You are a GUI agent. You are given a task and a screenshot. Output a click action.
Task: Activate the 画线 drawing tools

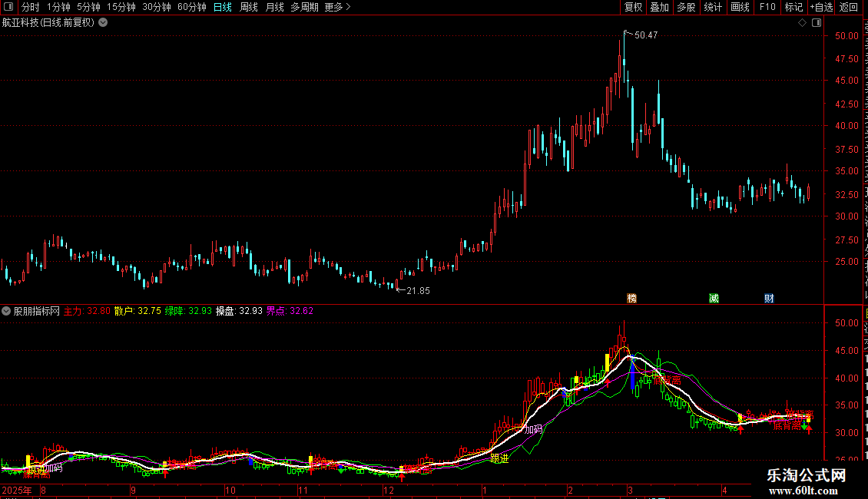click(x=740, y=7)
